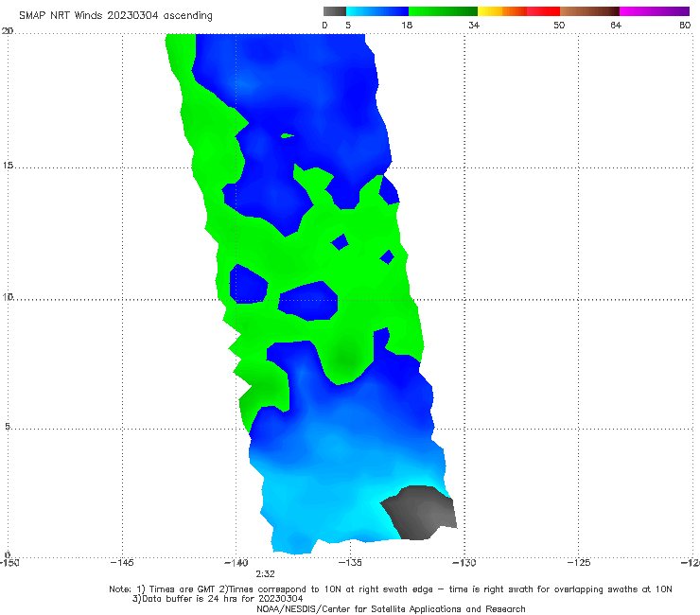Click the longitude axis label '-130'
The image size is (700, 615).
[464, 563]
